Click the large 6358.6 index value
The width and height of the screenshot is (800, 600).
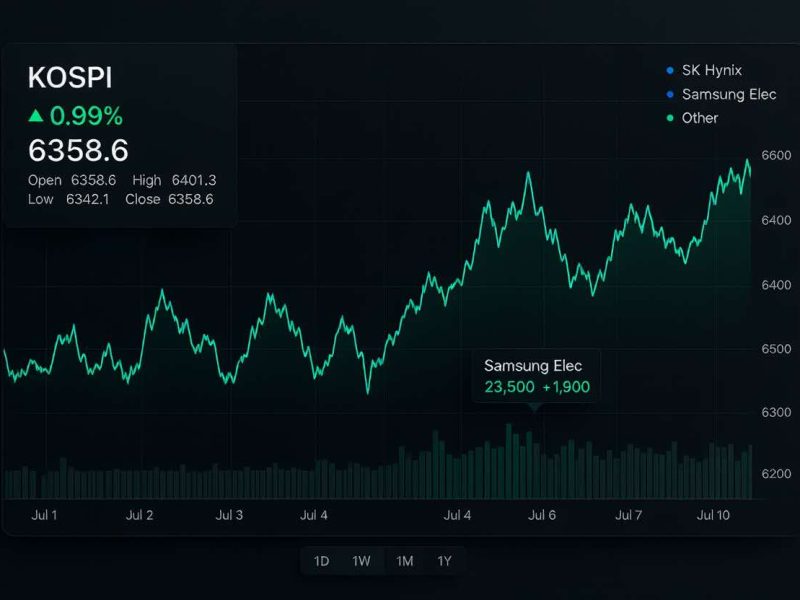tap(78, 151)
